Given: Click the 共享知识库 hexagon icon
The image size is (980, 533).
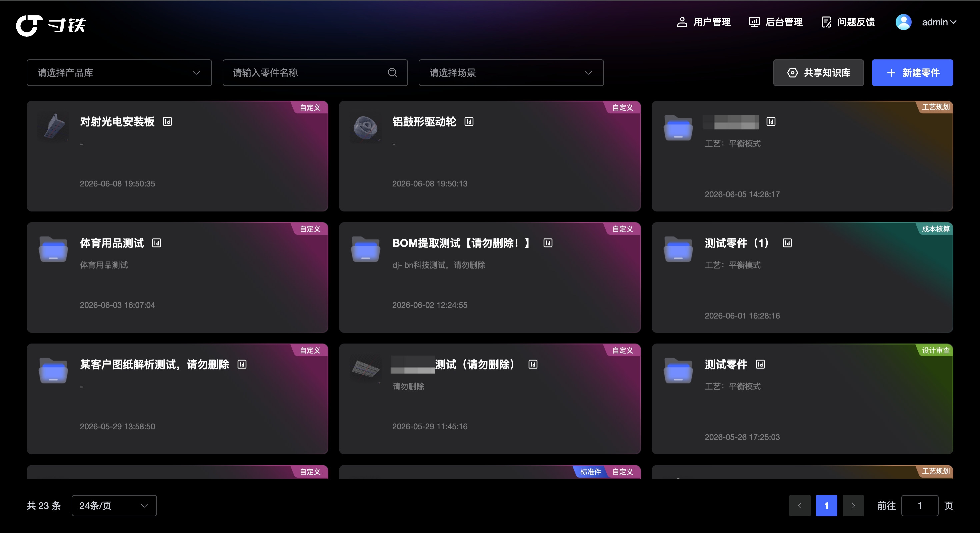Looking at the screenshot, I should tap(792, 73).
